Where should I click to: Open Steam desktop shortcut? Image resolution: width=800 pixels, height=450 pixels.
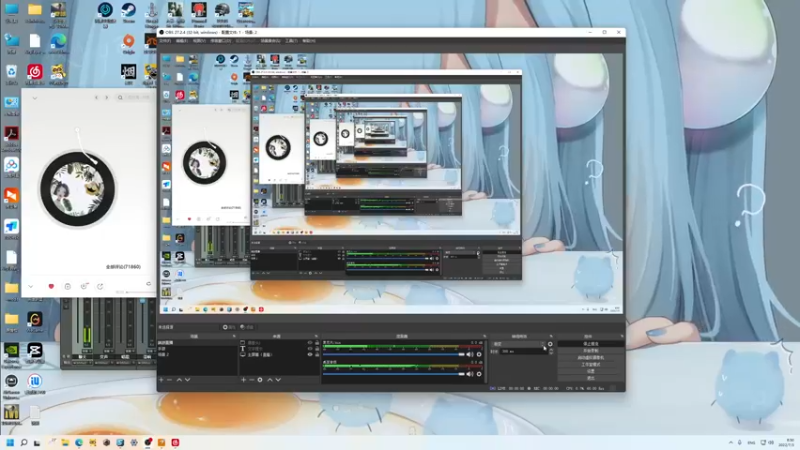pos(129,12)
